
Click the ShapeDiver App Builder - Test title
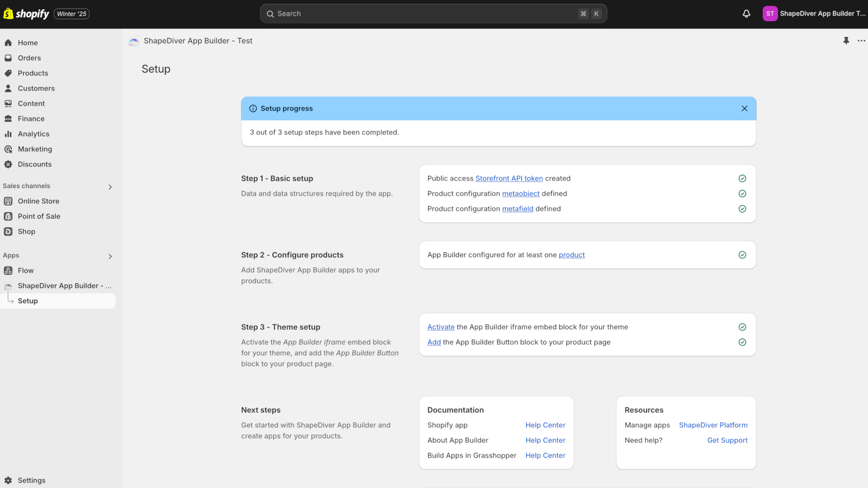point(198,41)
